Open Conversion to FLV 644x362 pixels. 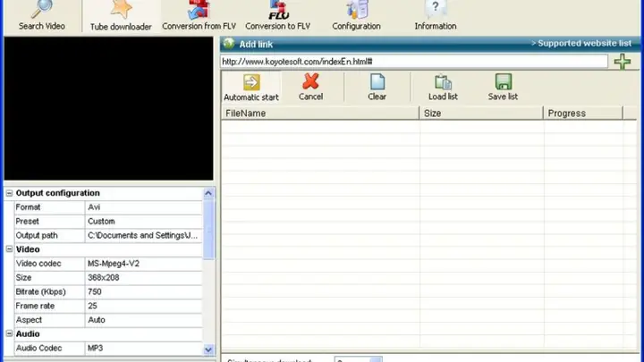click(x=277, y=16)
